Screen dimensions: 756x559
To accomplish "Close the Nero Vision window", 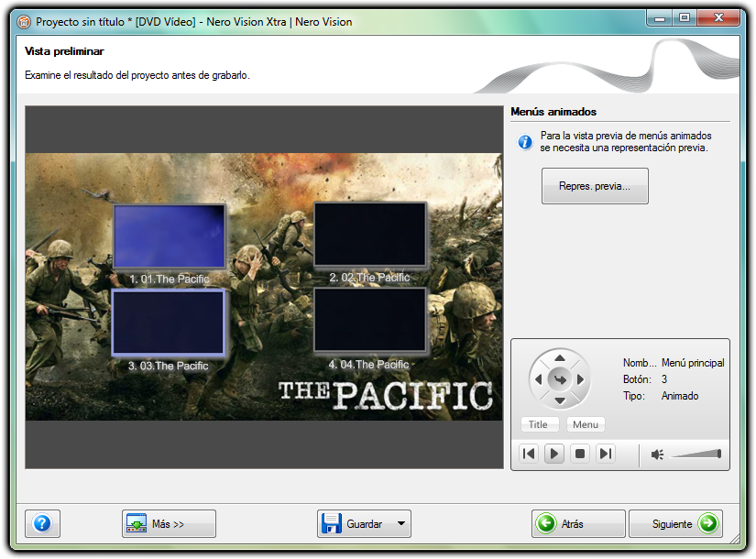I will [718, 18].
